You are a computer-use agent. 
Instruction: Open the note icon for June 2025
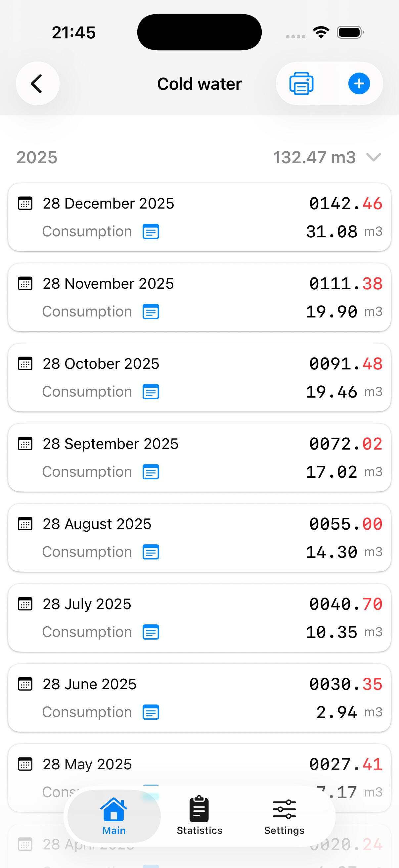(151, 712)
